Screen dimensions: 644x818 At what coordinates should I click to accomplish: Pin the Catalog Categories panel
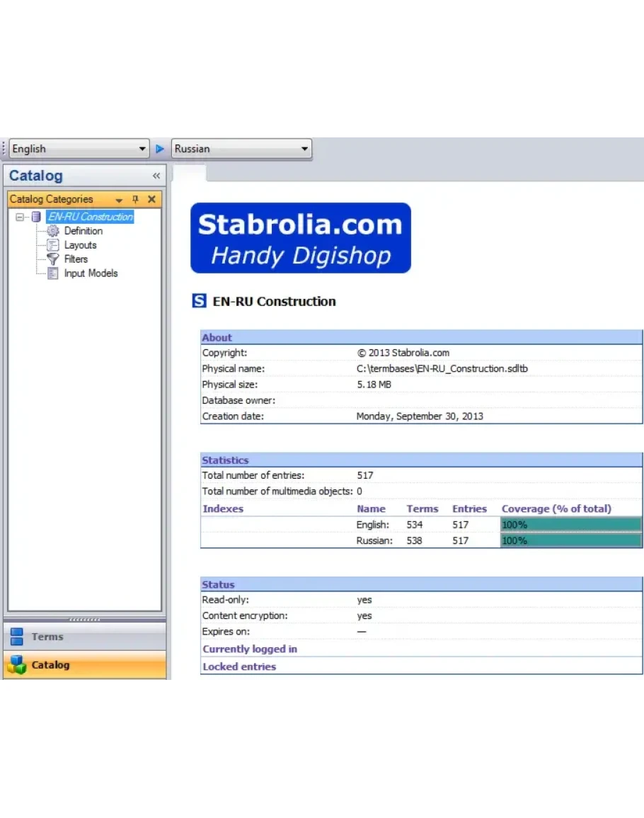click(135, 200)
